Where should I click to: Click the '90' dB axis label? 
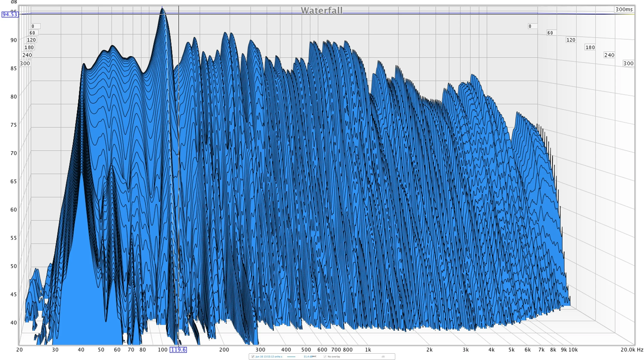coord(14,40)
